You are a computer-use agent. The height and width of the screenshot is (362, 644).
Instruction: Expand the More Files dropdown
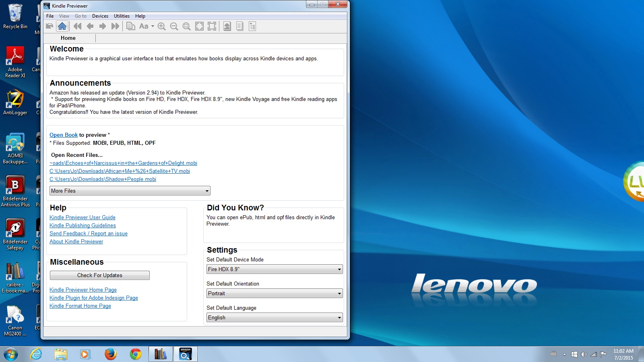click(x=130, y=191)
